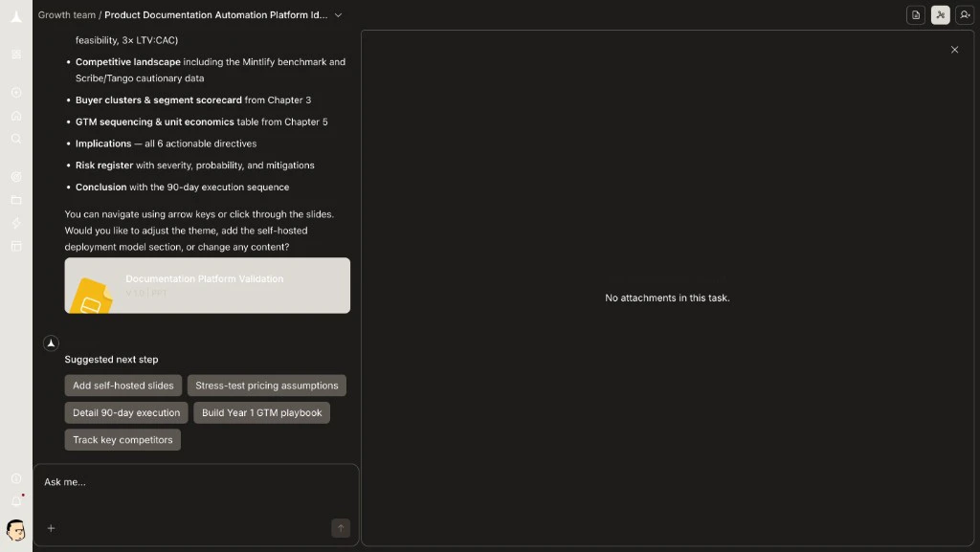Open the folder icon in sidebar
Viewport: 980px width, 552px height.
pos(16,200)
